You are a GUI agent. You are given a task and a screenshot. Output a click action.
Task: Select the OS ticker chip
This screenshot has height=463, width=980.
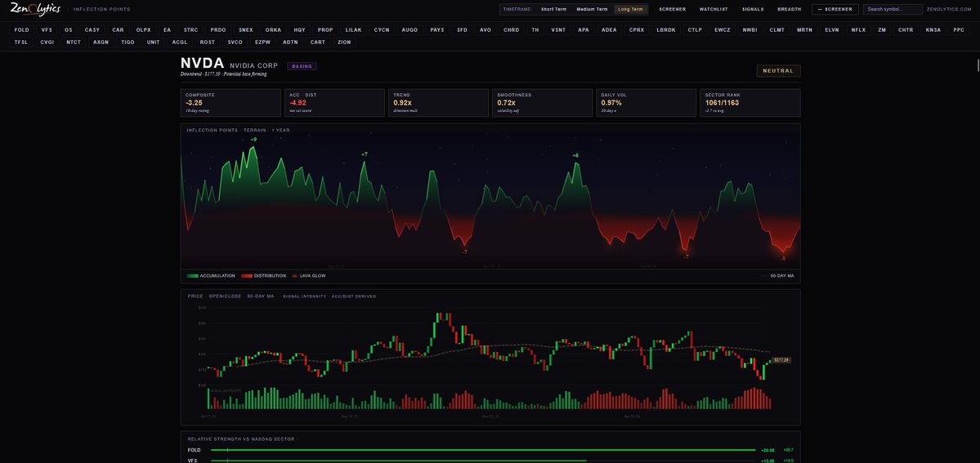(x=69, y=30)
